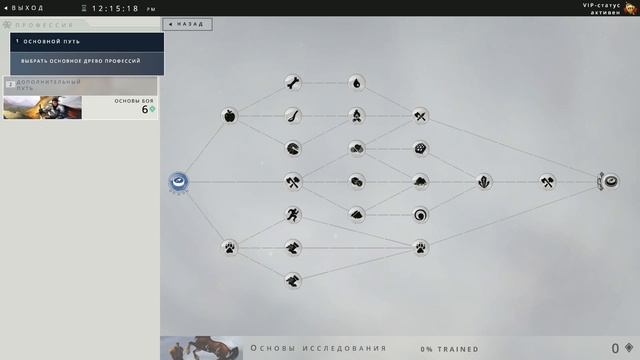
Task: Select the herb plant skill node
Action: pyautogui.click(x=484, y=182)
